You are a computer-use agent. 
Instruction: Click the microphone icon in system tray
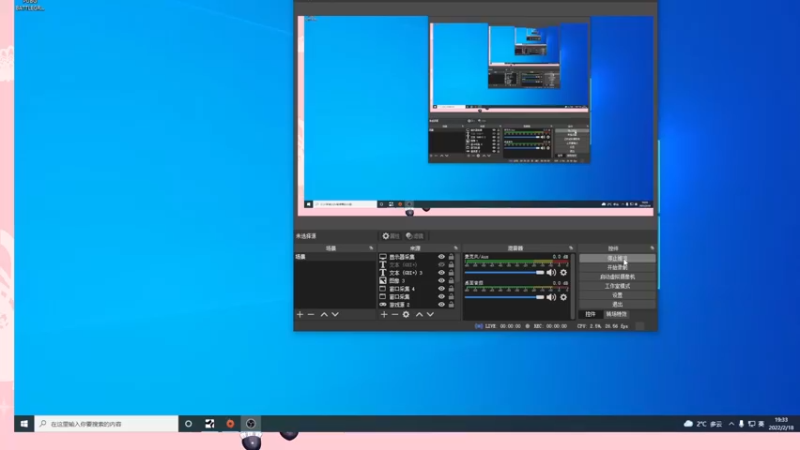click(741, 424)
